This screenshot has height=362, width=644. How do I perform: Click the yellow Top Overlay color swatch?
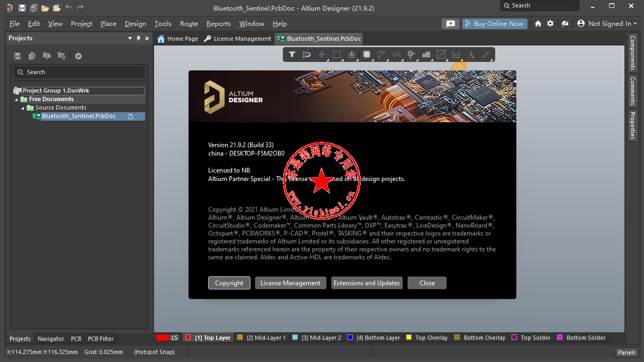[x=408, y=338]
